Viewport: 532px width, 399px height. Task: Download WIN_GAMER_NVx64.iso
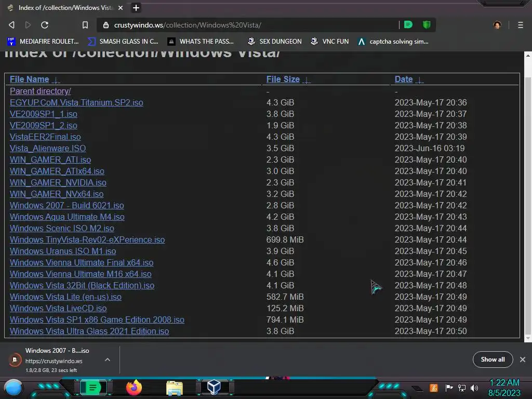(57, 194)
